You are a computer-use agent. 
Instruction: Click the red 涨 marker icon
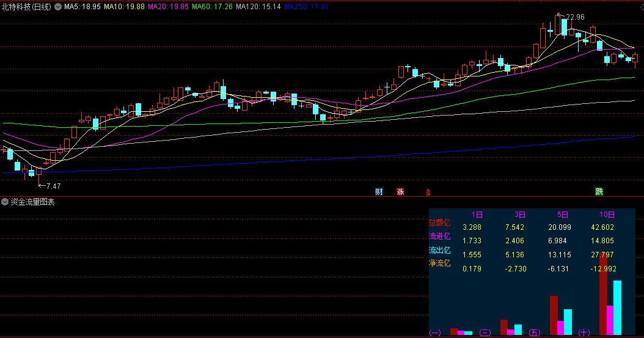pyautogui.click(x=401, y=192)
